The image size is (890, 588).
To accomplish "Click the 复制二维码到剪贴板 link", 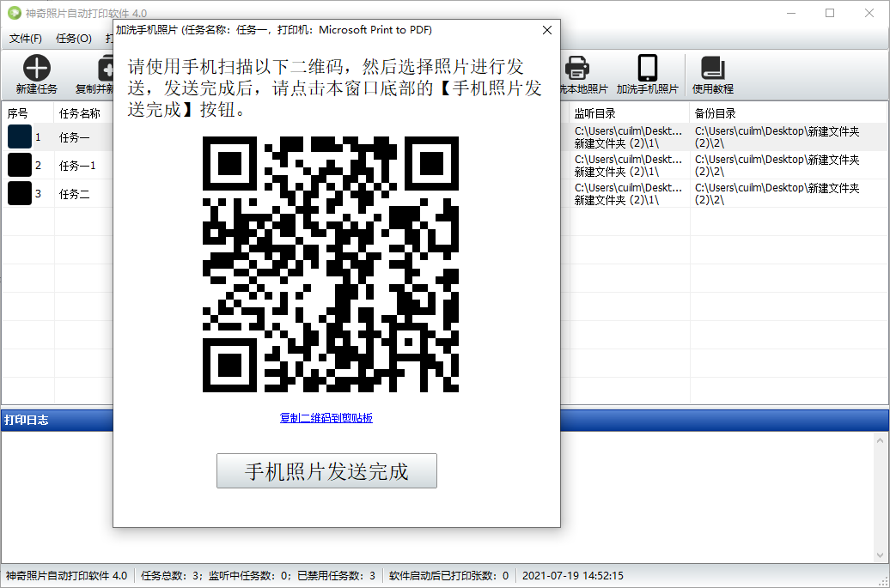I will point(326,418).
